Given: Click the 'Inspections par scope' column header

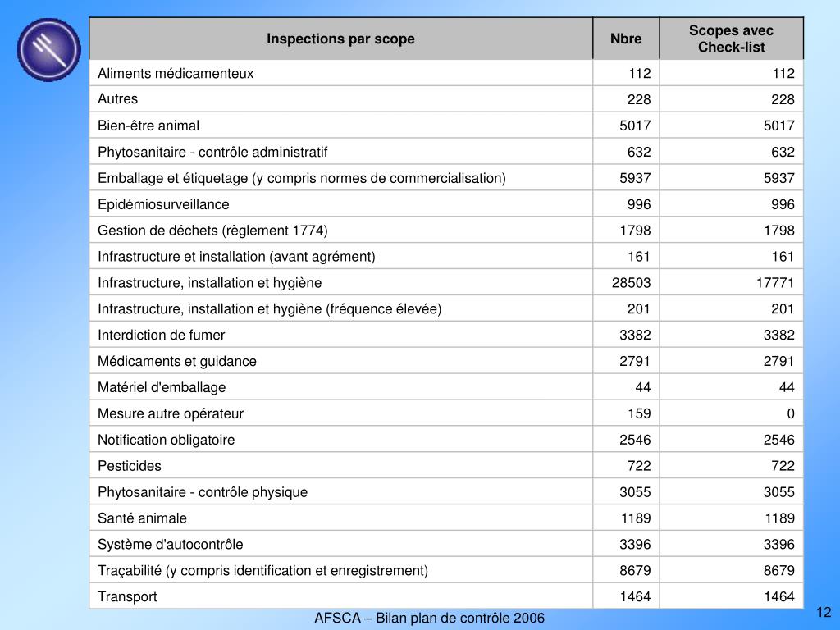Looking at the screenshot, I should [x=340, y=39].
